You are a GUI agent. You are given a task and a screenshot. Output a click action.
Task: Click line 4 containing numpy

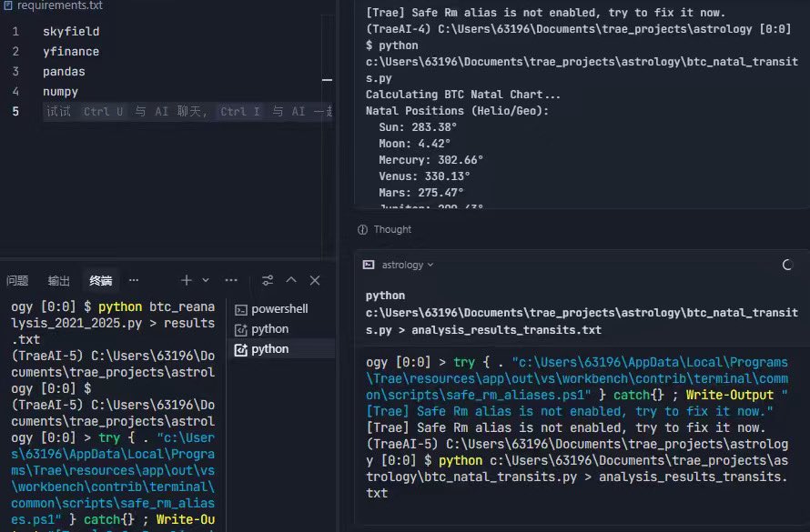pyautogui.click(x=60, y=92)
